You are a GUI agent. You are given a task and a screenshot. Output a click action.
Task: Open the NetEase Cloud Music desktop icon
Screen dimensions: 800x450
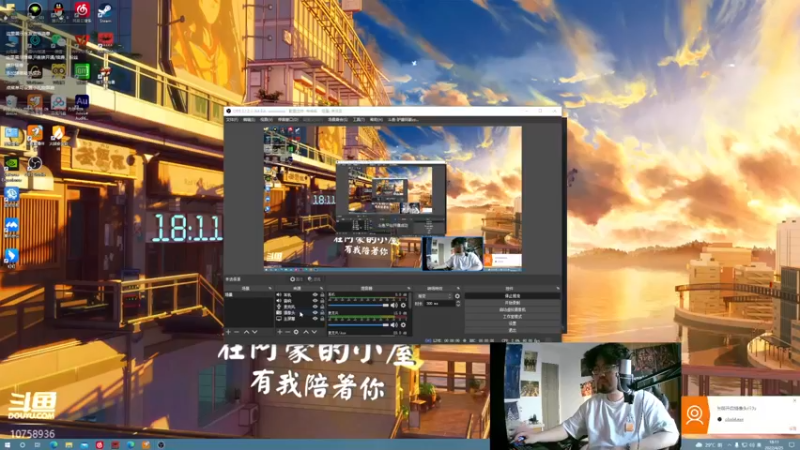[82, 9]
